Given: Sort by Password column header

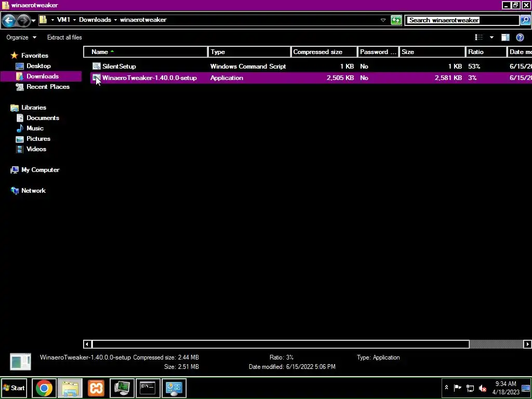Looking at the screenshot, I should (x=378, y=52).
